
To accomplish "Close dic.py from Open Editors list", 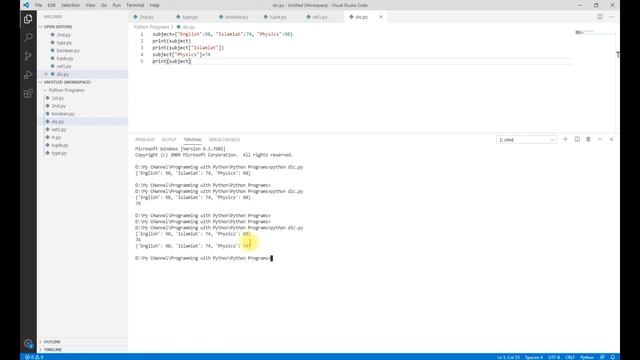I will (46, 74).
